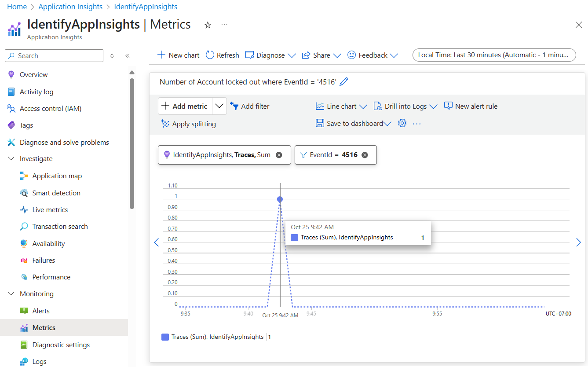Viewport: 588px width, 367px height.
Task: Click the sidebar expand/collapse sort arrows
Action: click(x=112, y=56)
